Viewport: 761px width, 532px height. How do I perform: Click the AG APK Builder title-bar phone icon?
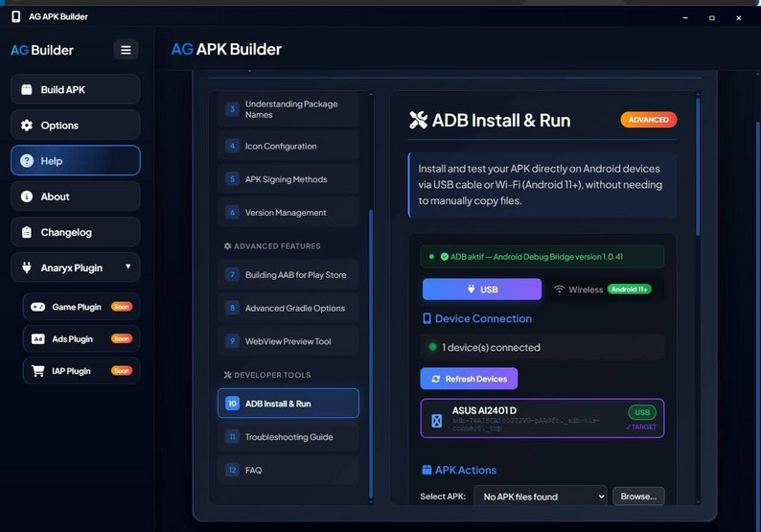(x=16, y=16)
